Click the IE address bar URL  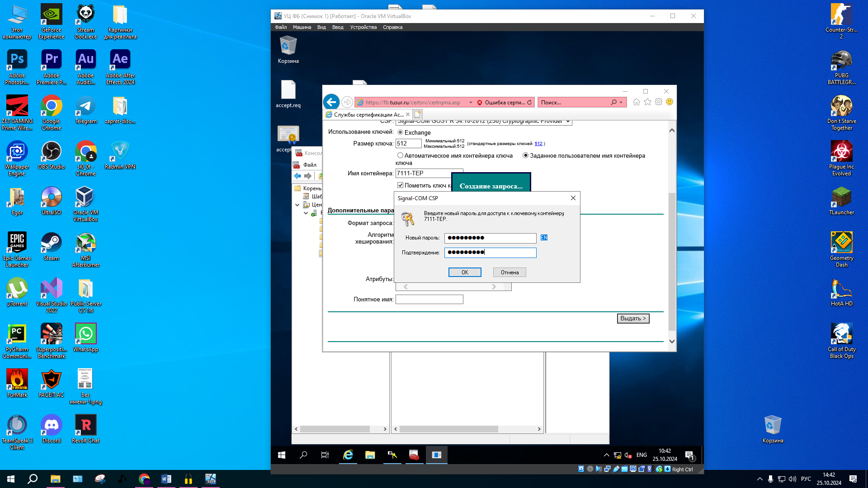pyautogui.click(x=412, y=103)
